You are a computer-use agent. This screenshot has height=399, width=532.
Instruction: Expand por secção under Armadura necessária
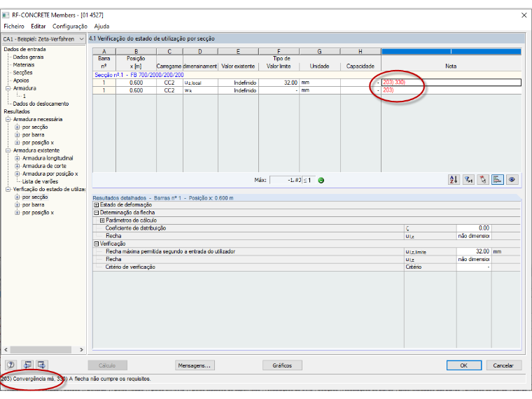coord(17,127)
